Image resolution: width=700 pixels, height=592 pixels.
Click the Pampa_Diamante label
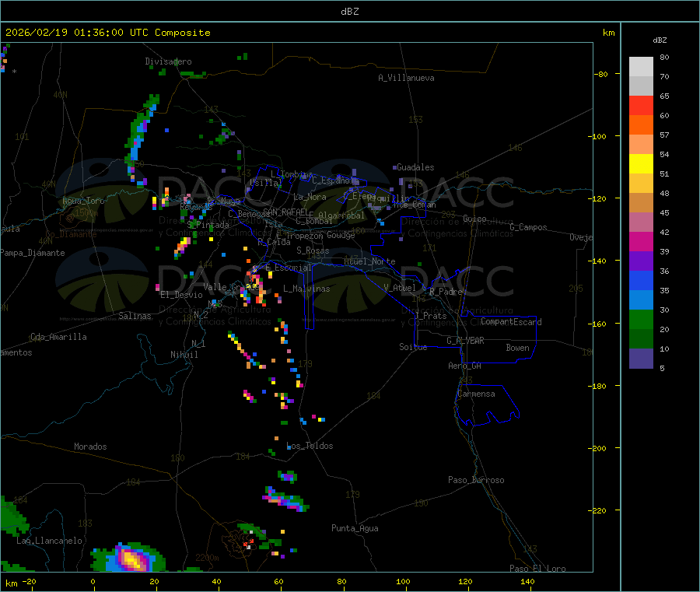32,253
